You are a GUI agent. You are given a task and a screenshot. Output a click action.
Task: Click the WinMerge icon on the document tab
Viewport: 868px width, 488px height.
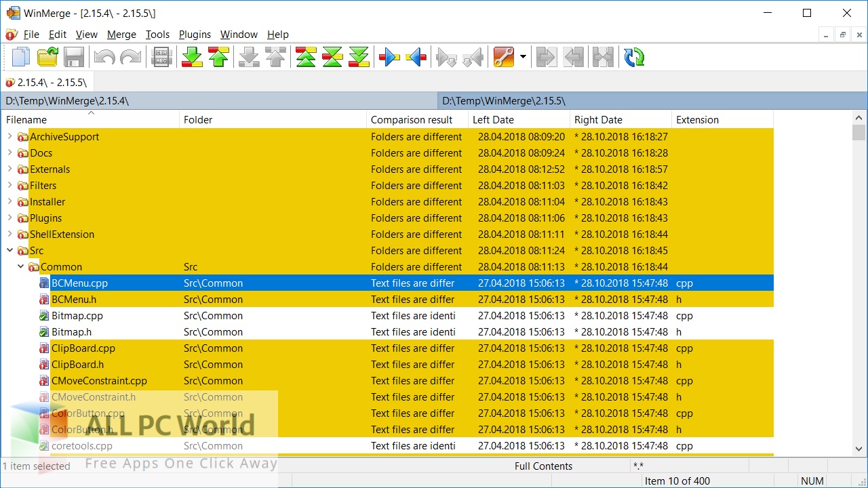(x=9, y=82)
